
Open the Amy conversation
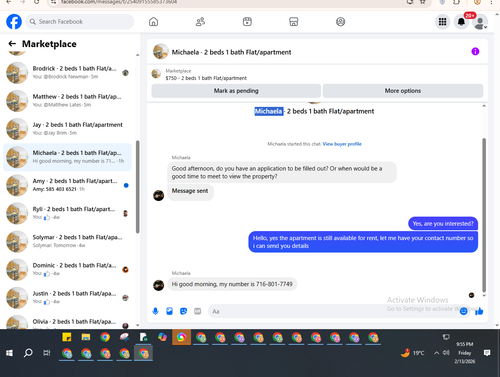point(68,185)
